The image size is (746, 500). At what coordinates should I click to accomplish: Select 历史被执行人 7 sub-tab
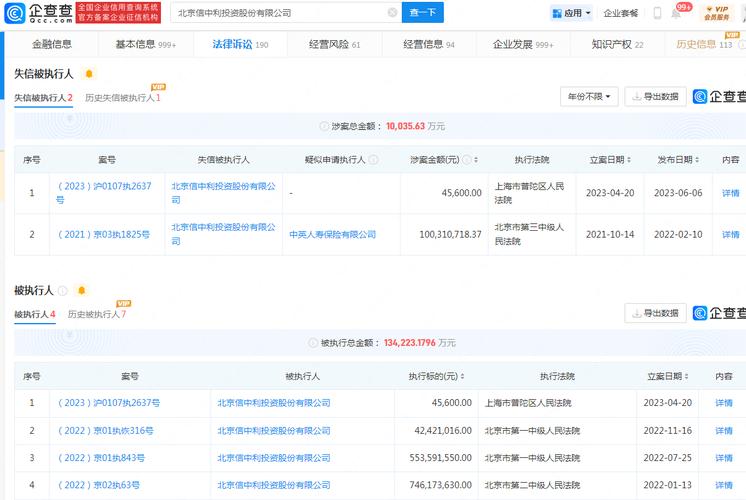click(97, 314)
